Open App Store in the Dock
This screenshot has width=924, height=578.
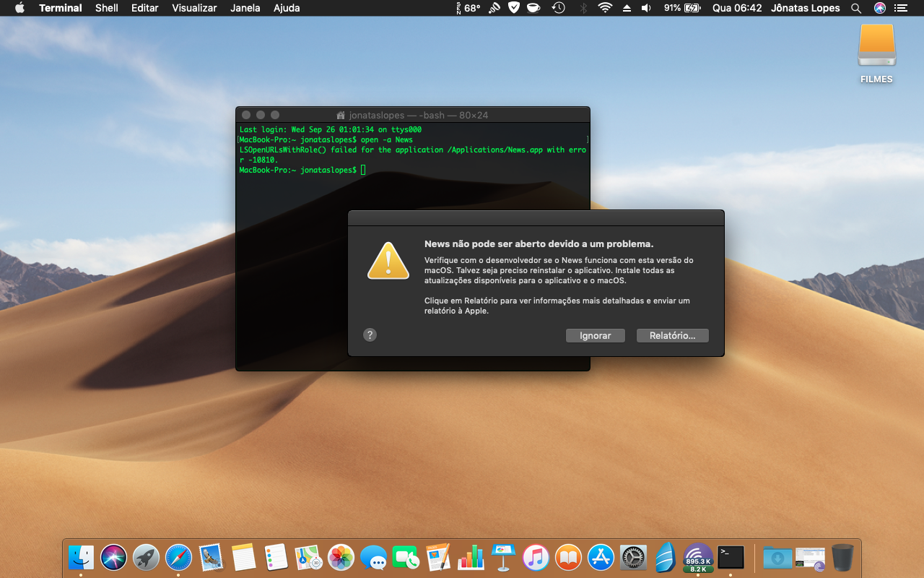[x=601, y=557]
